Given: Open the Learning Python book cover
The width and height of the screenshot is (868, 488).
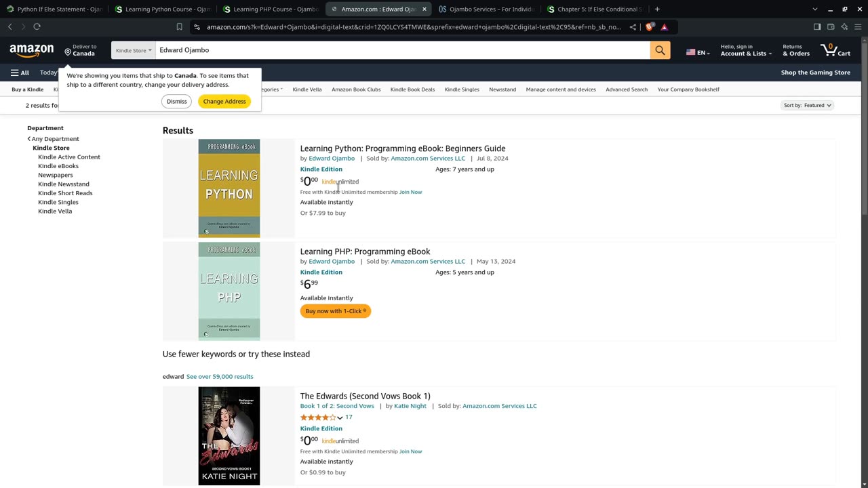Looking at the screenshot, I should [x=229, y=188].
